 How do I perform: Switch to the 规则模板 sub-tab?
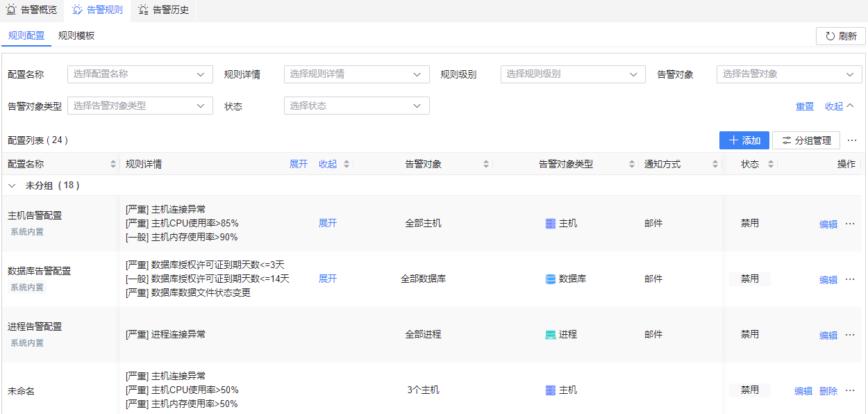[76, 35]
